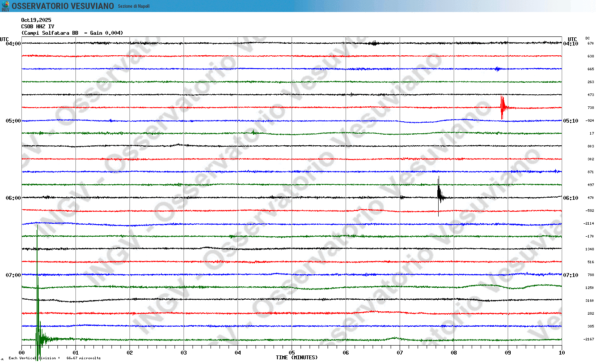
Task: Click the 05:00 UTC label on left axis
Action: 13,121
